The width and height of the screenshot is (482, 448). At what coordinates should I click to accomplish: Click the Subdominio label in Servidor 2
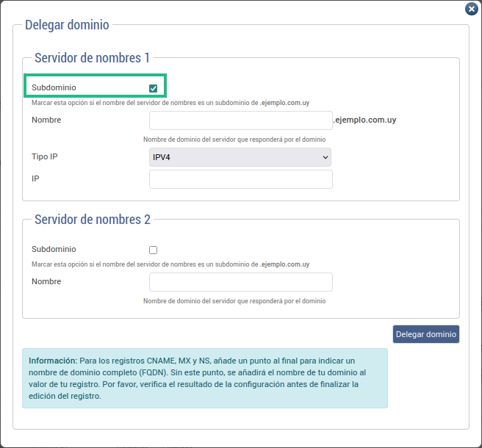pos(54,249)
